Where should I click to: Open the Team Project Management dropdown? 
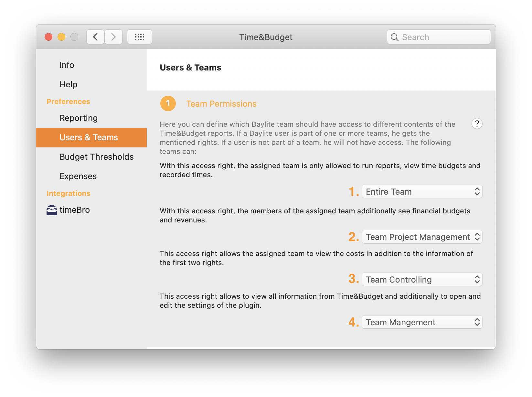[422, 237]
